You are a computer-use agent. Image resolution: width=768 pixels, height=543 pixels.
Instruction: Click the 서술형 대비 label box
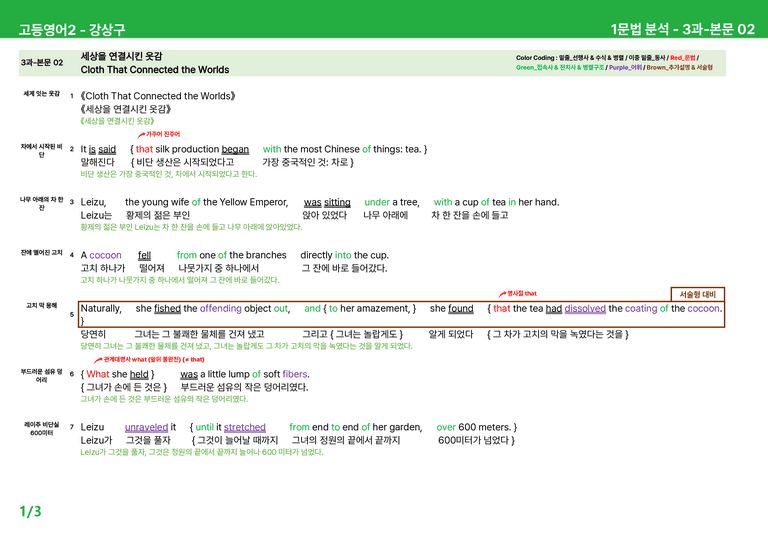[697, 294]
